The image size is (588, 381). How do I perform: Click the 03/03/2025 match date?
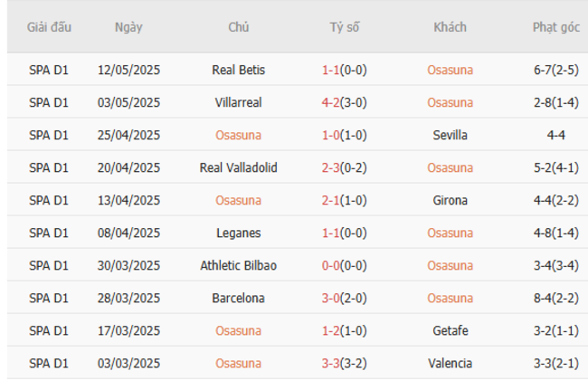coord(128,363)
